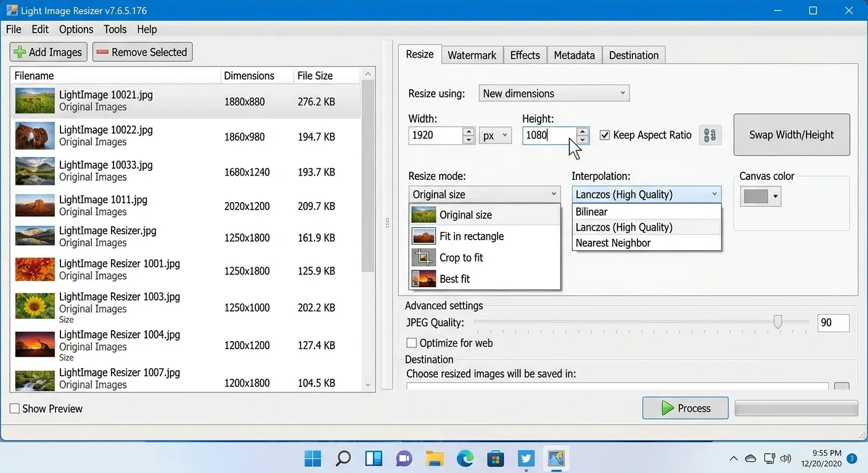The image size is (868, 473).
Task: Switch to the Watermark tab
Action: (x=472, y=55)
